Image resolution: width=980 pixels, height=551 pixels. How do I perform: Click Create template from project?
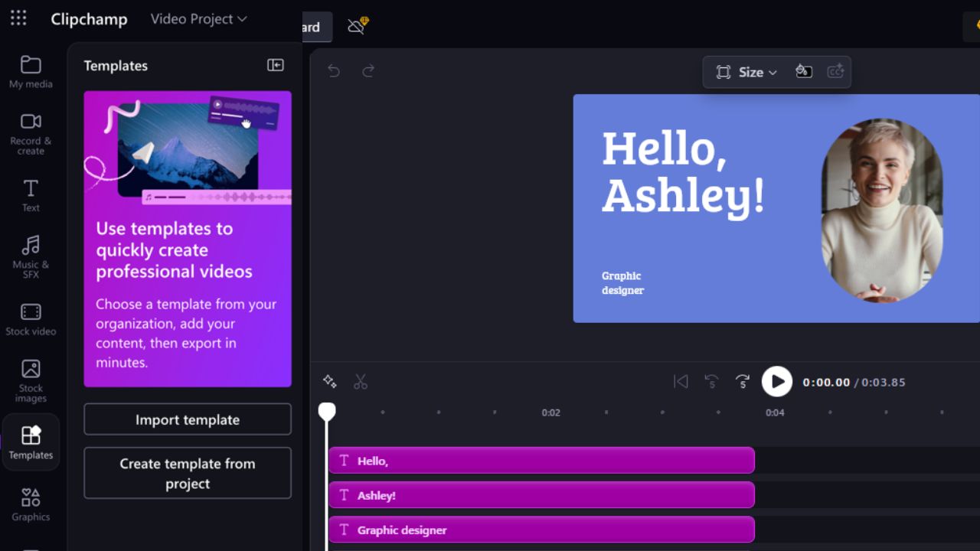click(187, 473)
